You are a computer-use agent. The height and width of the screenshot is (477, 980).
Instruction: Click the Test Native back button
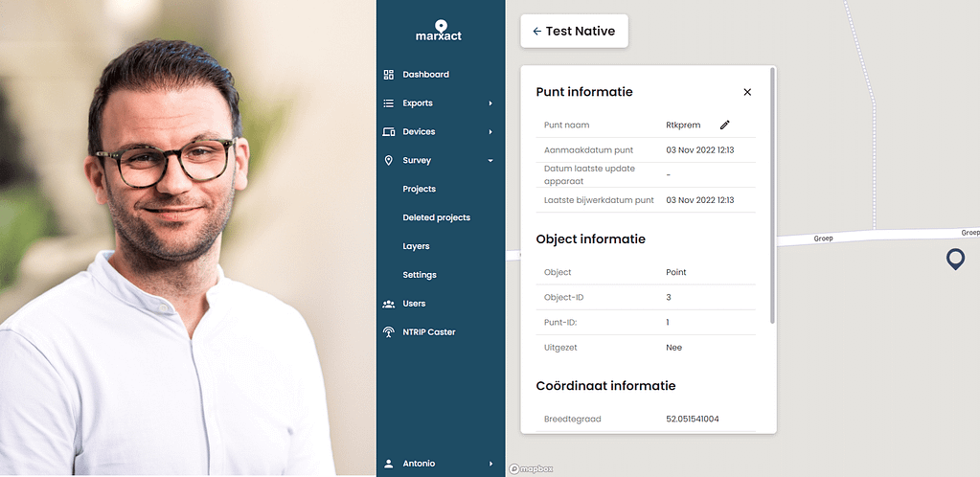pos(575,32)
